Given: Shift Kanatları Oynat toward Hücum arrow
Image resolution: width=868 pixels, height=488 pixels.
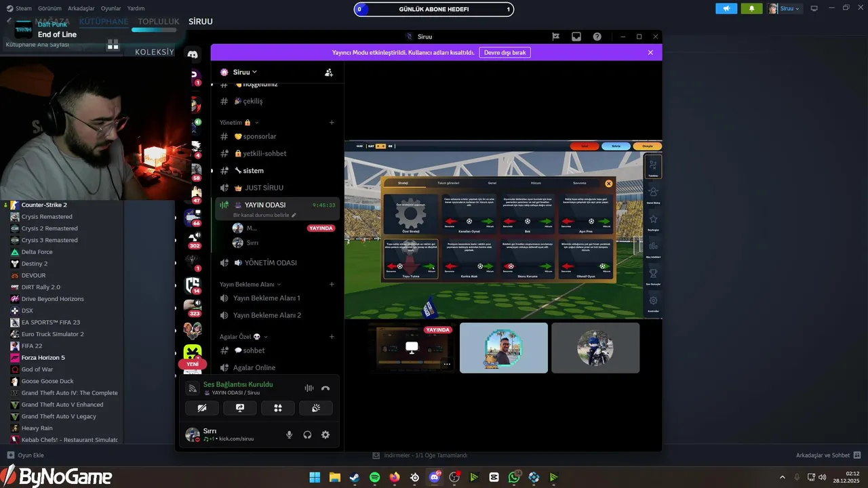Looking at the screenshot, I should click(488, 221).
